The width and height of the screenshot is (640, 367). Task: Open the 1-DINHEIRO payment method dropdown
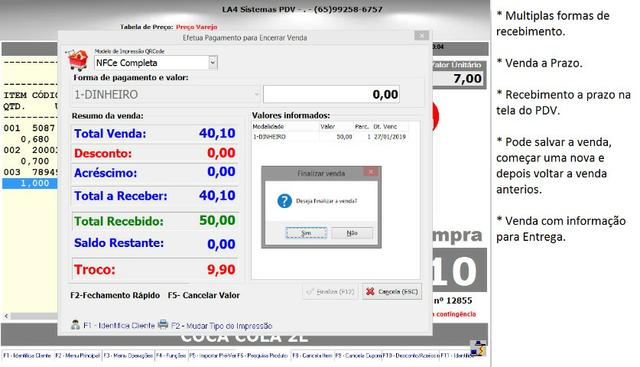click(256, 94)
